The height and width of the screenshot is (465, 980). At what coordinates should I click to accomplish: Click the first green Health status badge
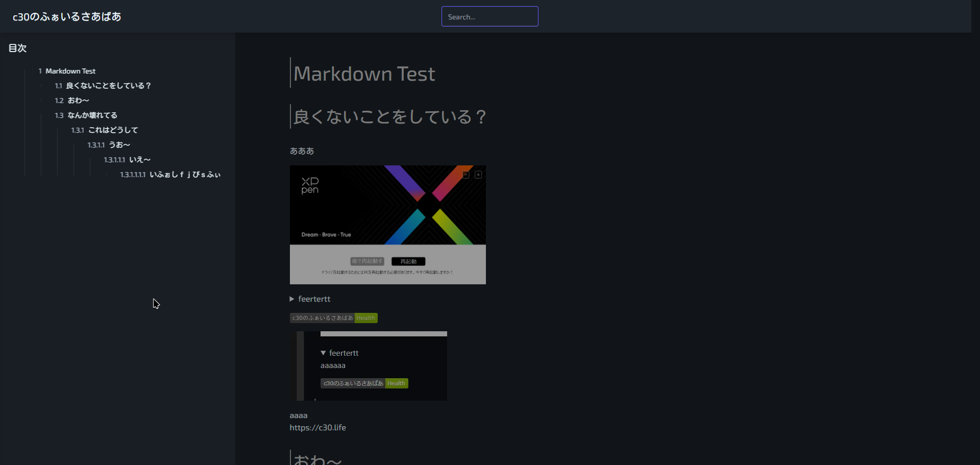(365, 318)
